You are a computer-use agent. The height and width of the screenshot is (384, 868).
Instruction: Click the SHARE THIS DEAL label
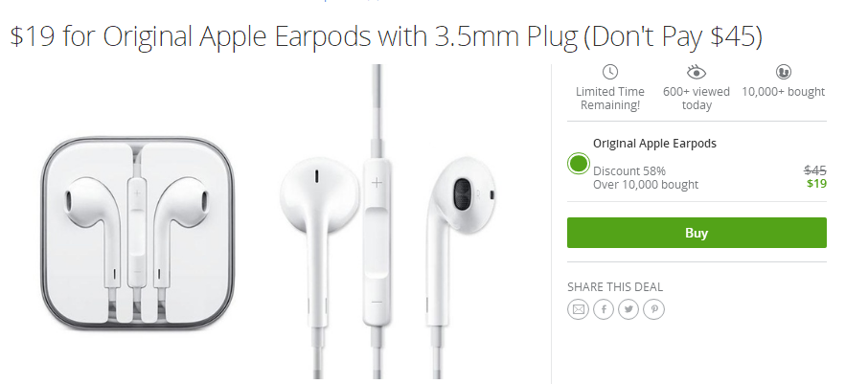(615, 286)
